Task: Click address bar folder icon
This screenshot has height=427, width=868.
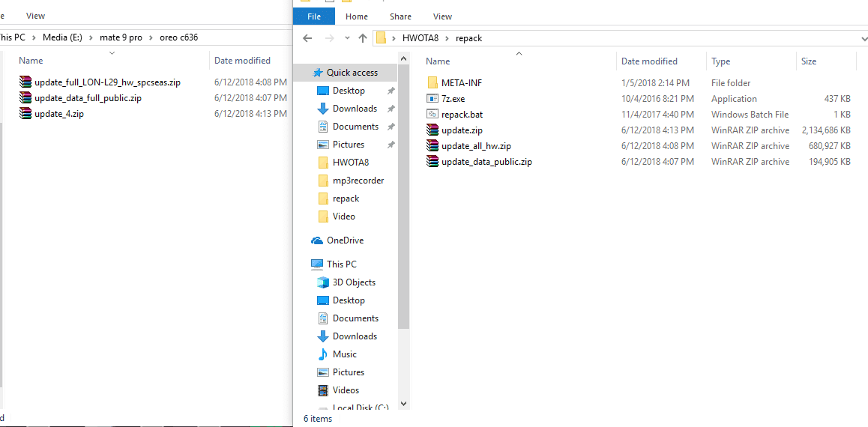Action: 380,38
